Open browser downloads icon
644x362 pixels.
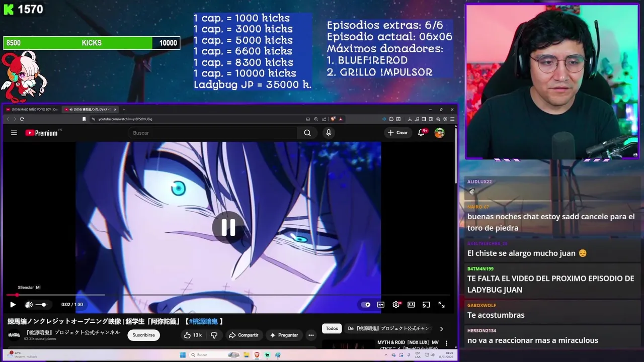pos(410,119)
